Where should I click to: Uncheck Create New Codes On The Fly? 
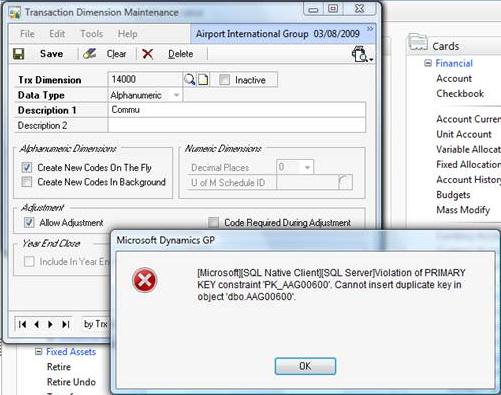(27, 167)
